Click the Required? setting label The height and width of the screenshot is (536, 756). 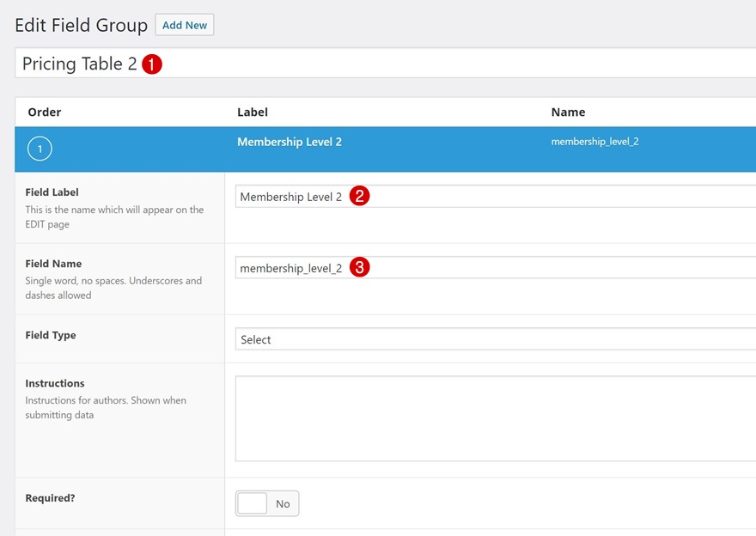[50, 498]
